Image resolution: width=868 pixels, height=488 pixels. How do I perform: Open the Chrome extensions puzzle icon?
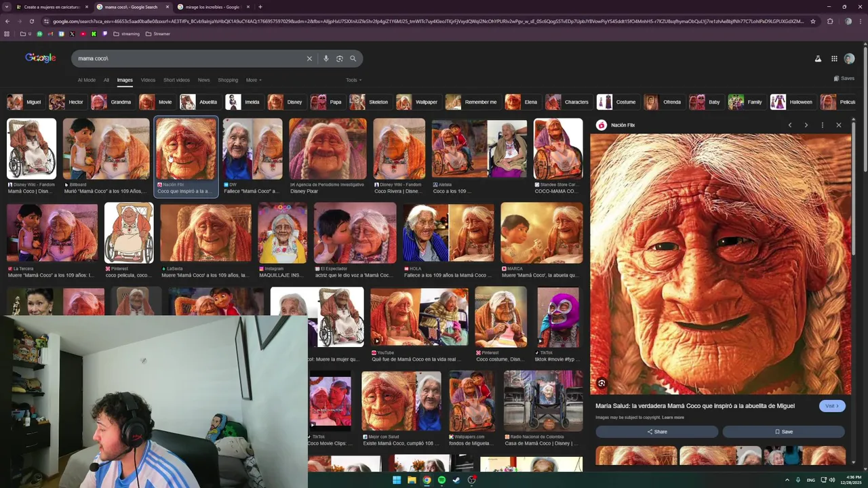[x=830, y=21]
